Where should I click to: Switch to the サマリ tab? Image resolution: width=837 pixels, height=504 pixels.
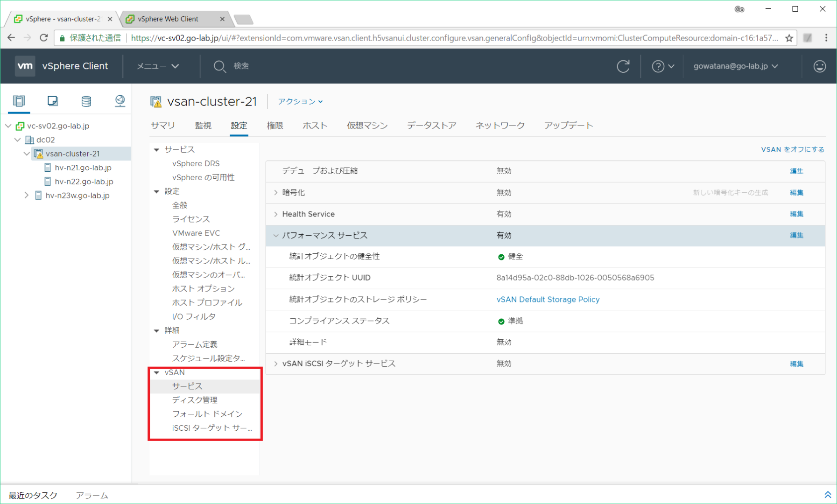[163, 126]
